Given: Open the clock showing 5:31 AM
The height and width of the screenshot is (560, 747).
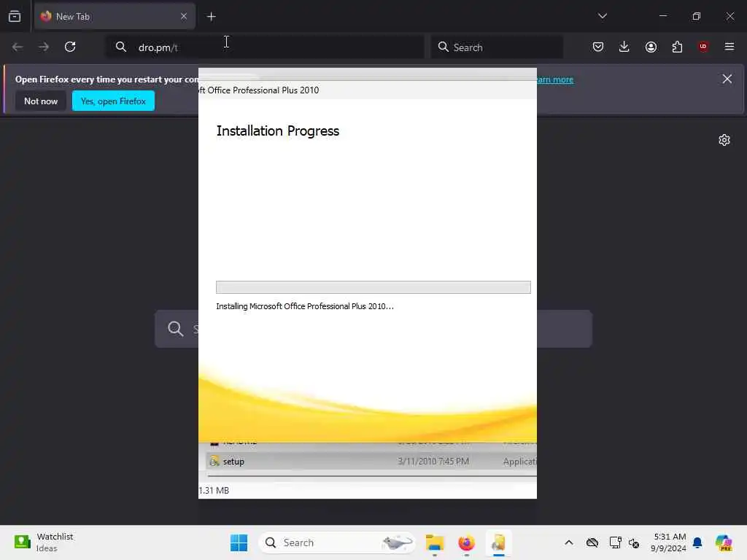Looking at the screenshot, I should pyautogui.click(x=669, y=542).
